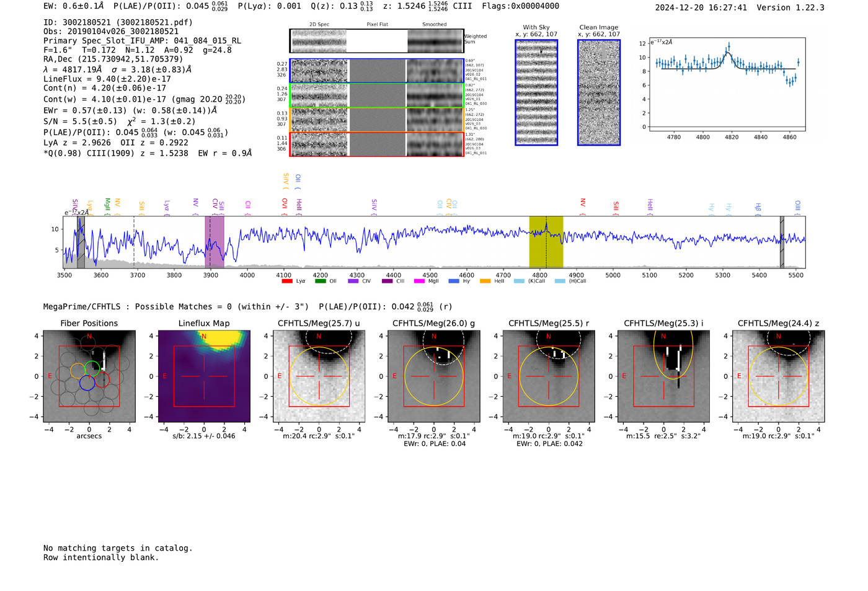The width and height of the screenshot is (868, 591).
Task: Click the (K)CaII legend swatch
Action: (519, 281)
